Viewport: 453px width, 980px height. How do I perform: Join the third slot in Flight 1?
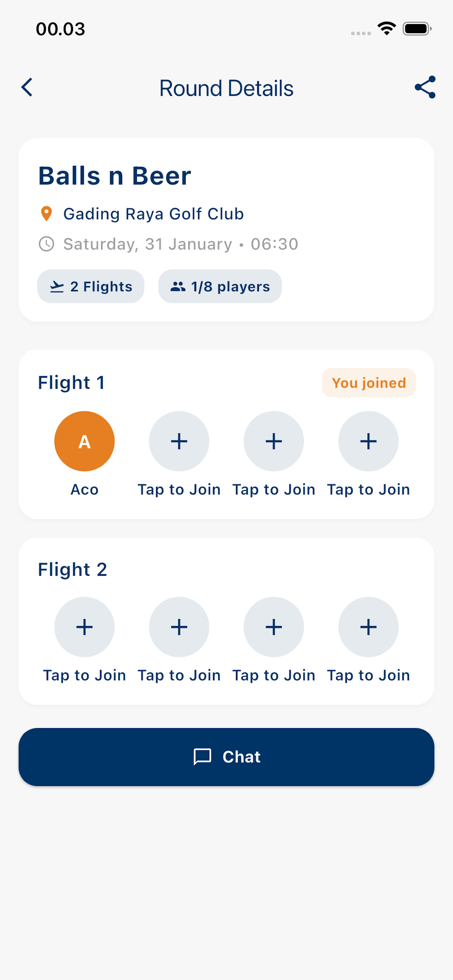[274, 441]
